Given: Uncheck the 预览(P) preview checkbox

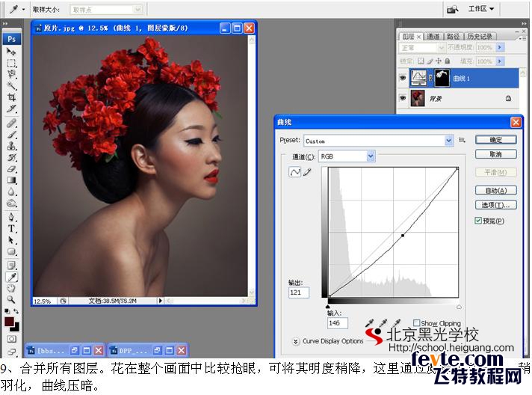Looking at the screenshot, I should (x=478, y=221).
